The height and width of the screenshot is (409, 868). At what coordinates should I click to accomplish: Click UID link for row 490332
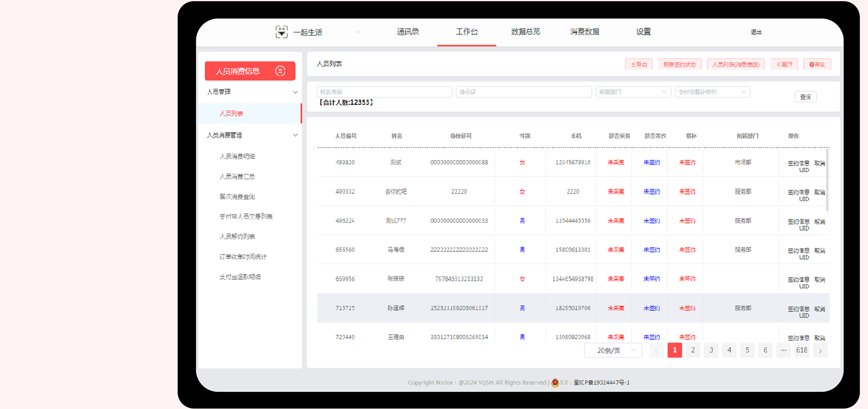[x=804, y=199]
